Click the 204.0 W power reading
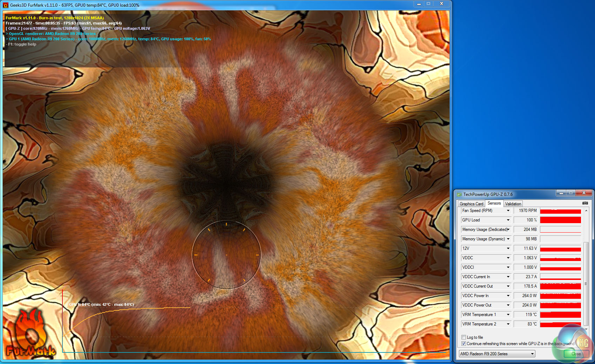 tap(526, 305)
